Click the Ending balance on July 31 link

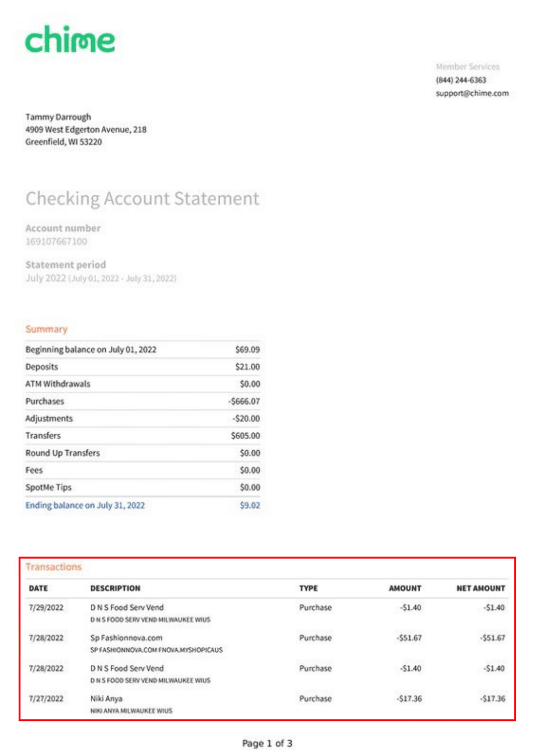[x=85, y=505]
